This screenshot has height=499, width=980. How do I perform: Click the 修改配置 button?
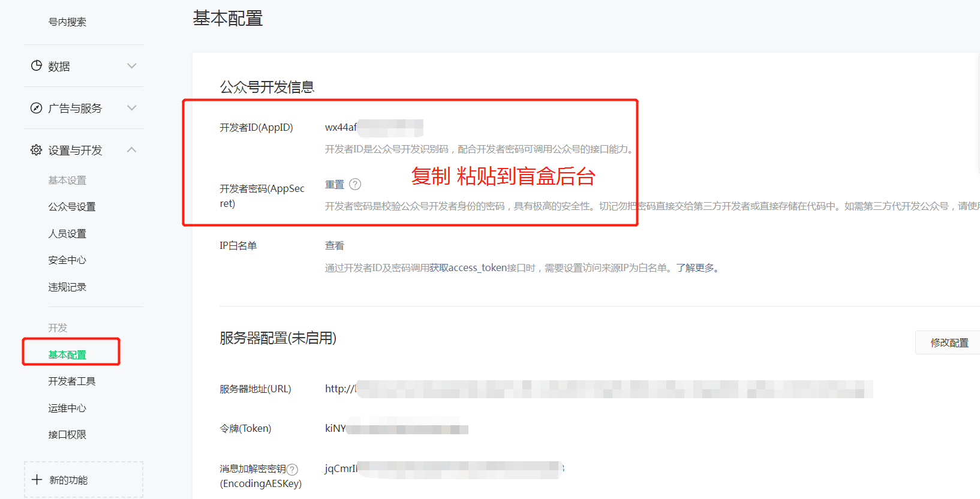tap(948, 342)
